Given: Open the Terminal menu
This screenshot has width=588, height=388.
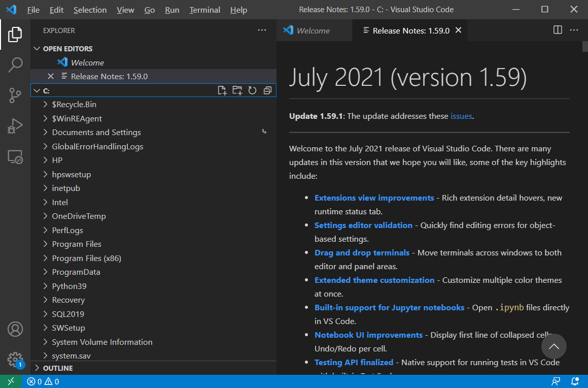Looking at the screenshot, I should [x=204, y=10].
